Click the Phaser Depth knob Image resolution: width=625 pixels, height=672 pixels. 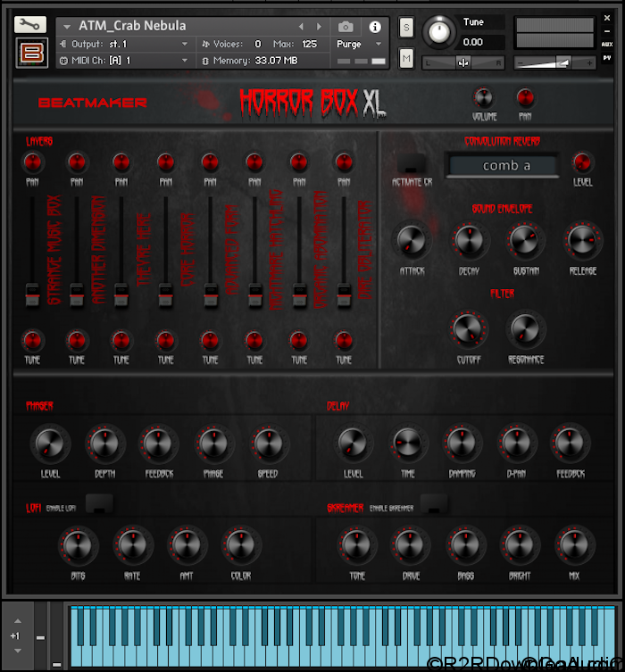click(x=104, y=444)
